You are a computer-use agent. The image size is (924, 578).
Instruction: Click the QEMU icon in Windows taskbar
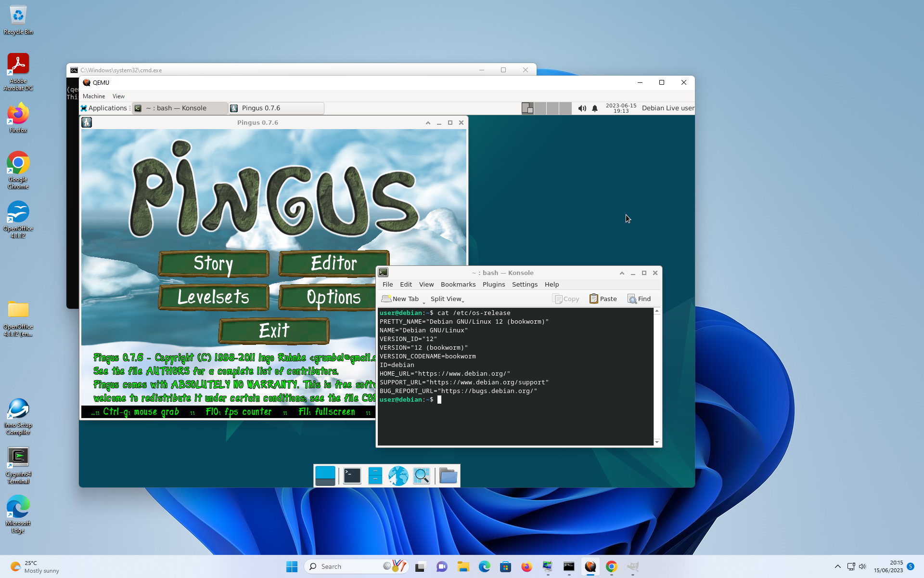(590, 566)
